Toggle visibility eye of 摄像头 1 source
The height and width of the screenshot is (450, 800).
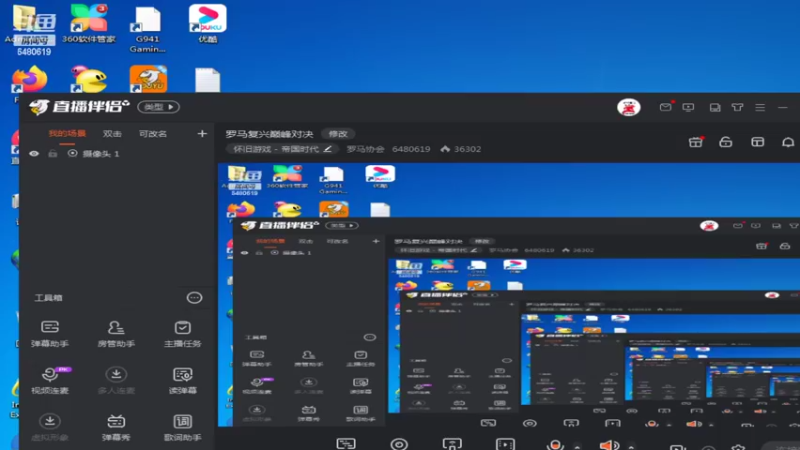[x=34, y=154]
